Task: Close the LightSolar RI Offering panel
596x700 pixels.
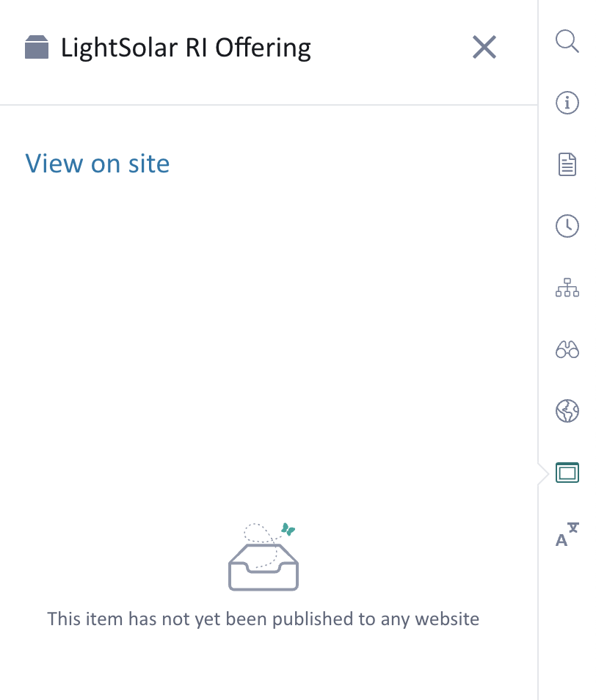Action: pos(484,47)
